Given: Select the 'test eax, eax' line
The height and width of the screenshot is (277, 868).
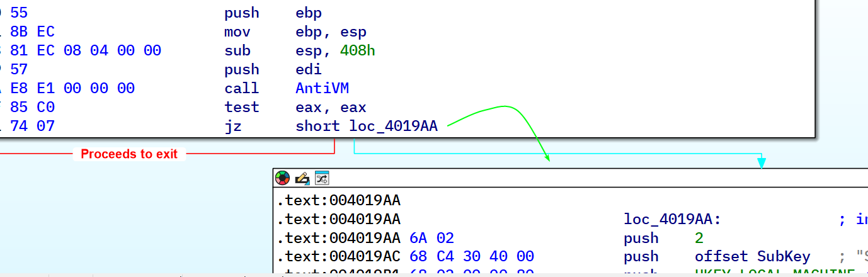Looking at the screenshot, I should point(295,108).
